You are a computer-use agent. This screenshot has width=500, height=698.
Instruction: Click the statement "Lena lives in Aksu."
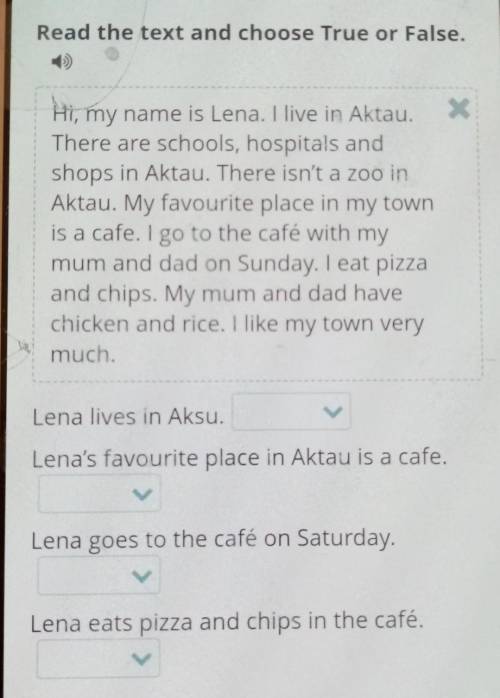[x=128, y=418]
